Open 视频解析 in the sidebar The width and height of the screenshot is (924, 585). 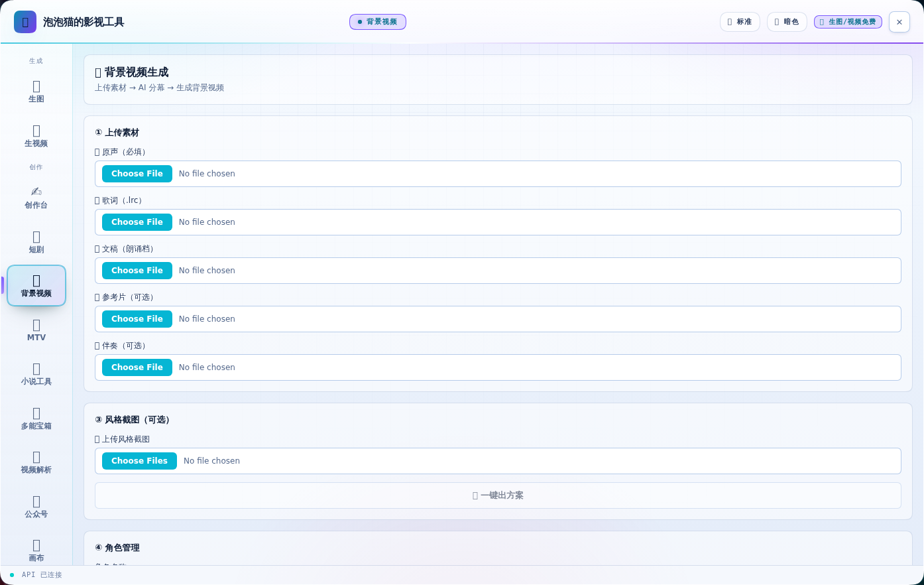(36, 462)
